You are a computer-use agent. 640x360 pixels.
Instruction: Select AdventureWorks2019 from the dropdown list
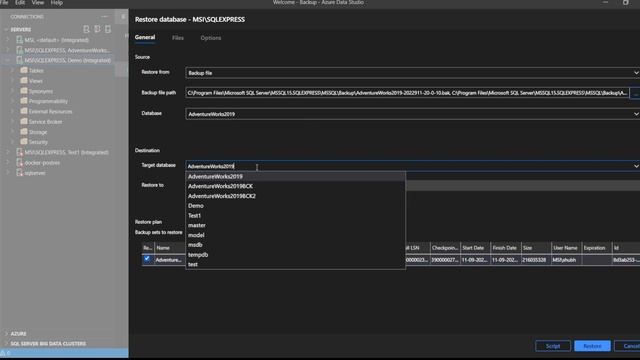[296, 176]
